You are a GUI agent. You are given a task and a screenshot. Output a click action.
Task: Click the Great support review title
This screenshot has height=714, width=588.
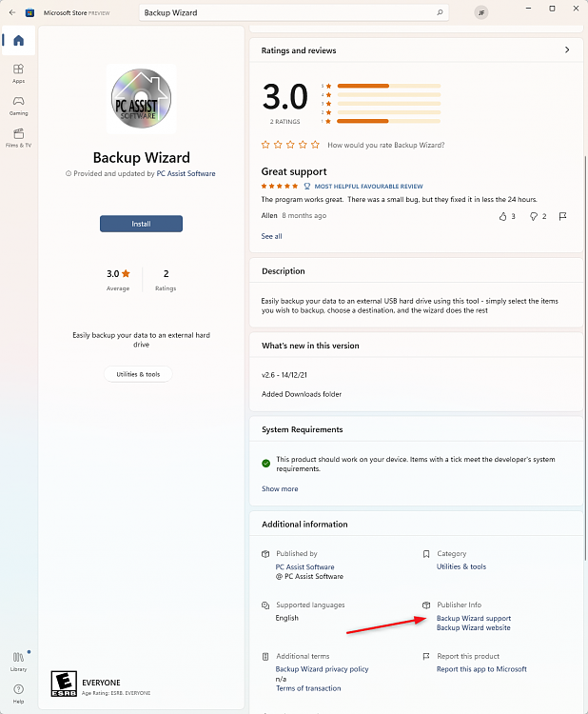pos(294,171)
